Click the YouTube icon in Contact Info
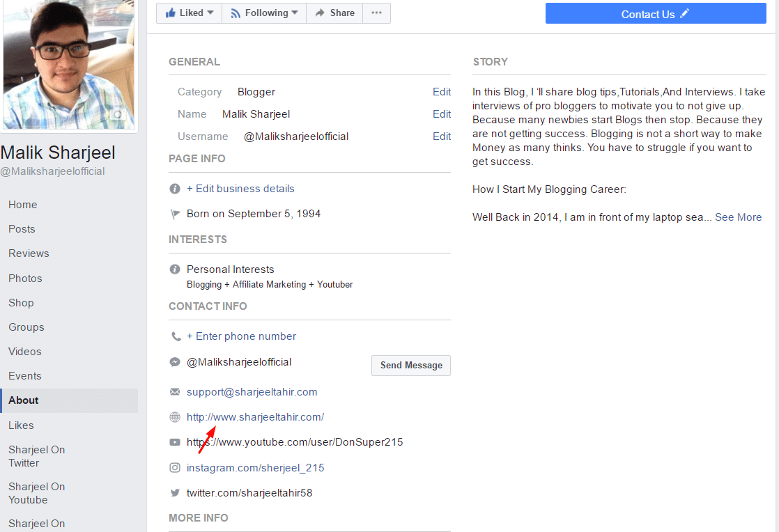The width and height of the screenshot is (779, 532). pos(175,442)
